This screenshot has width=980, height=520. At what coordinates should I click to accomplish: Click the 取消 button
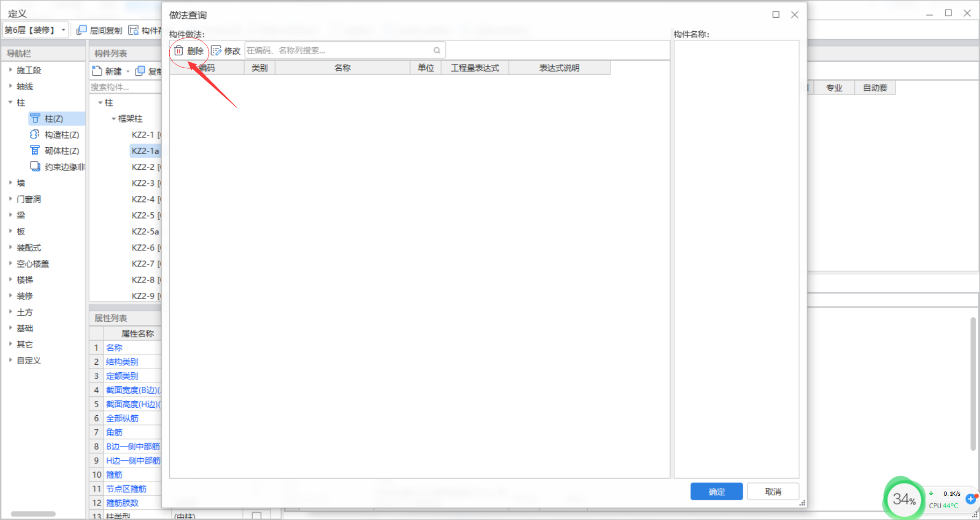click(773, 492)
